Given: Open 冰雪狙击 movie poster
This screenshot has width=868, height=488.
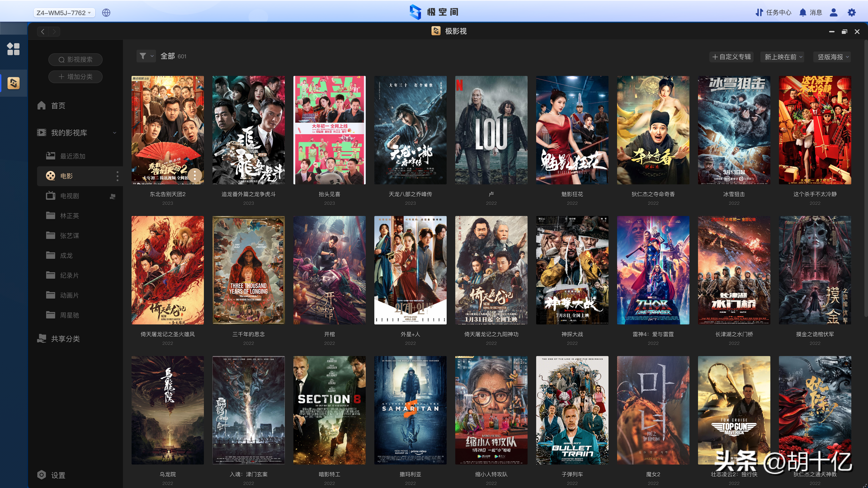Looking at the screenshot, I should pos(734,130).
